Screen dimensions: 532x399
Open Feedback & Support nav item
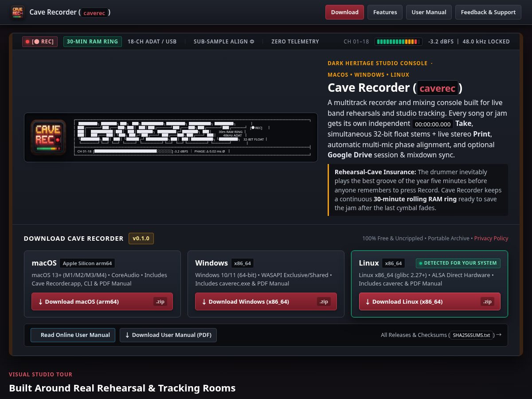click(x=488, y=12)
